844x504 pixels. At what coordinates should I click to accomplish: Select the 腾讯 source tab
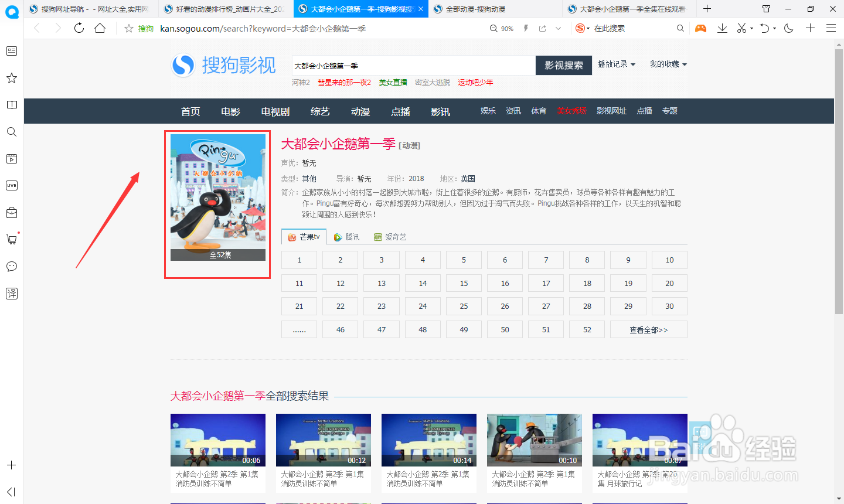(347, 237)
